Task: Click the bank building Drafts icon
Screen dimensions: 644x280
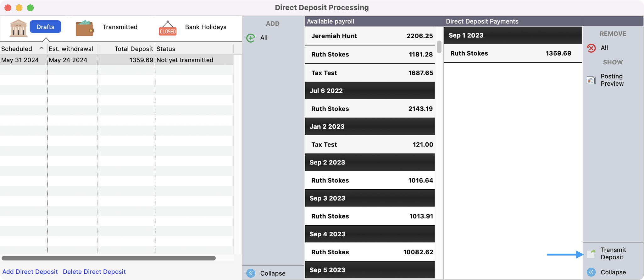Action: pyautogui.click(x=18, y=28)
